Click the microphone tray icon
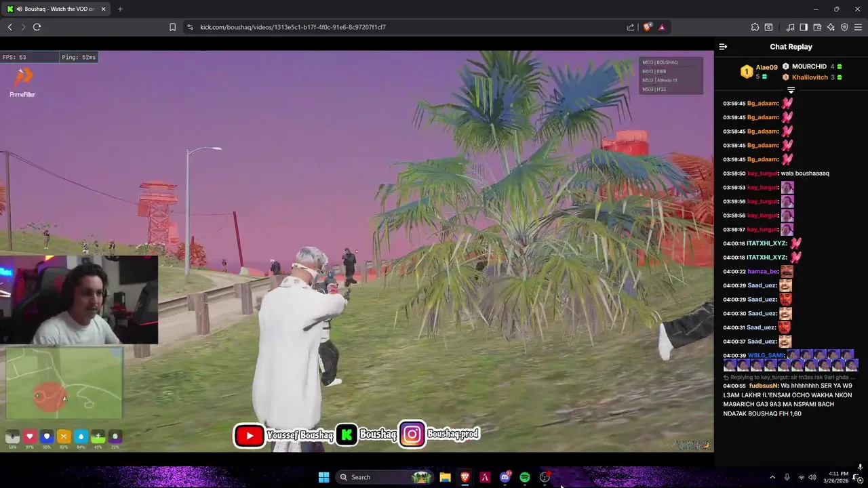The image size is (868, 488). (x=787, y=477)
